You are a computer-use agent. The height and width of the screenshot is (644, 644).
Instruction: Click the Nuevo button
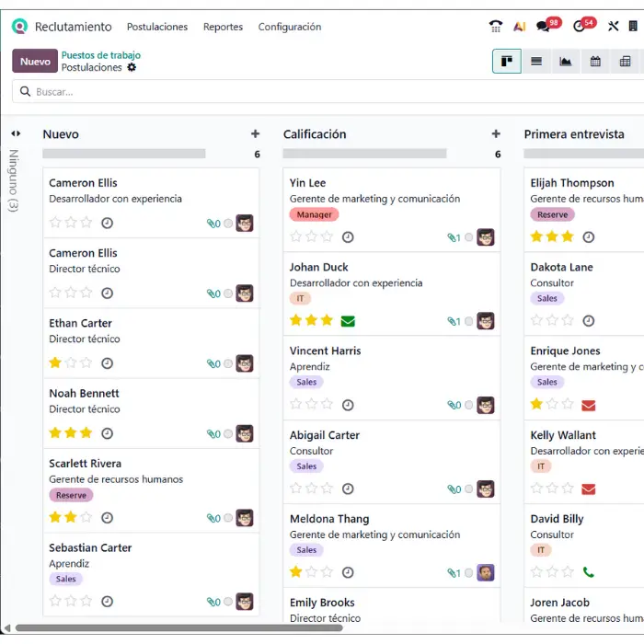(35, 62)
